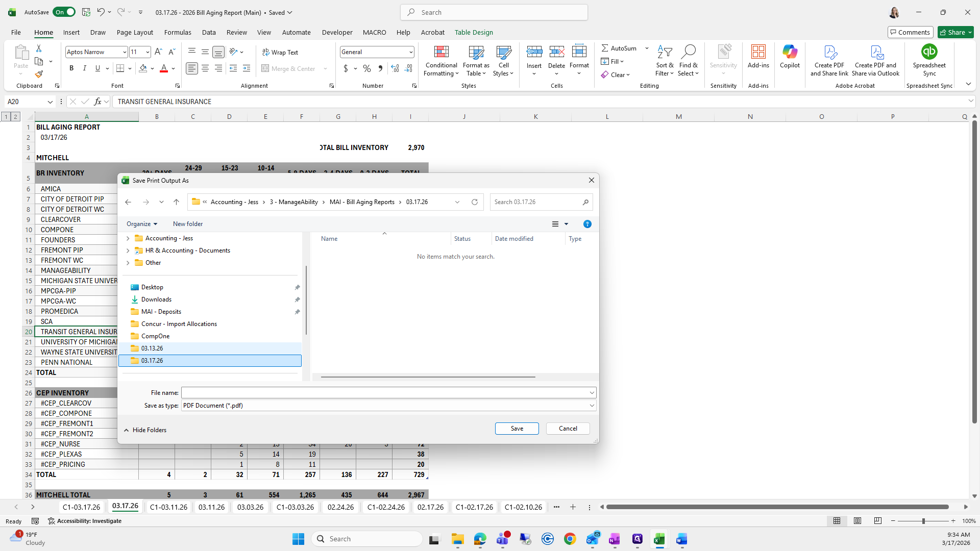
Task: Click the Save button in dialog
Action: point(517,429)
